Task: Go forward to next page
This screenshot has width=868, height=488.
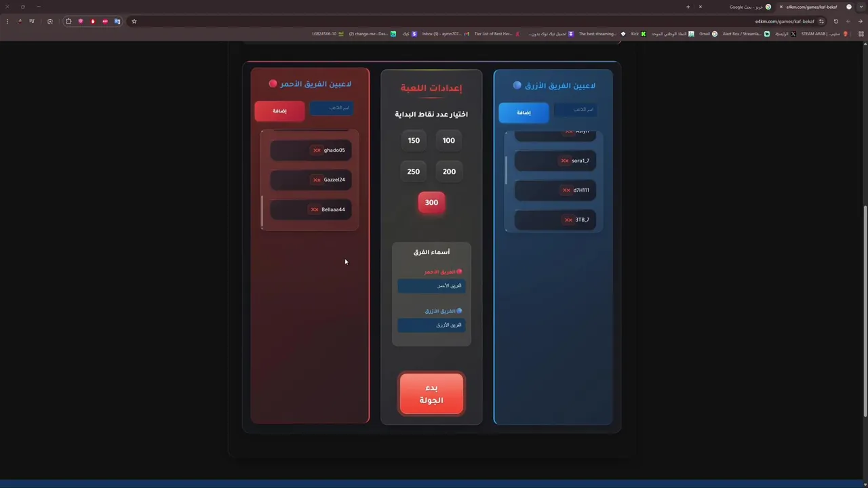Action: click(x=848, y=21)
